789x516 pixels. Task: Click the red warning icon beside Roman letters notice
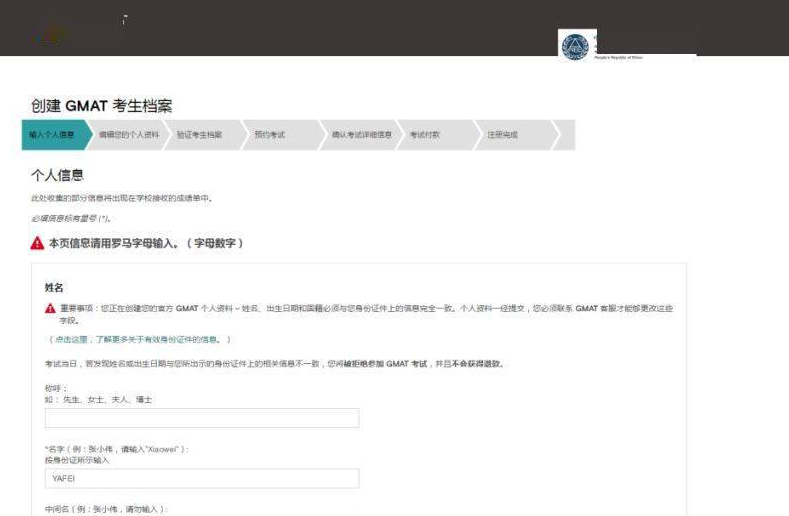(37, 243)
